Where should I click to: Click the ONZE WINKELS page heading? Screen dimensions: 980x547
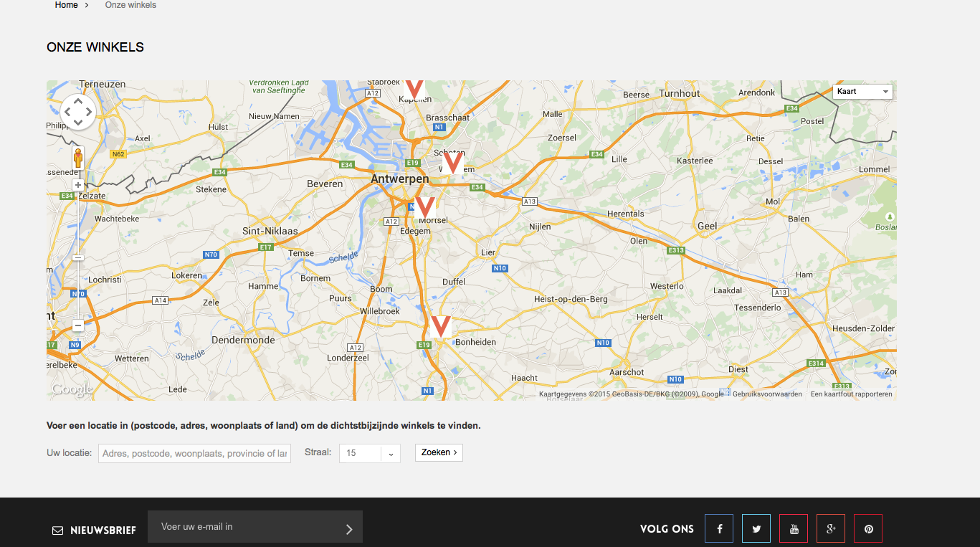(x=95, y=47)
